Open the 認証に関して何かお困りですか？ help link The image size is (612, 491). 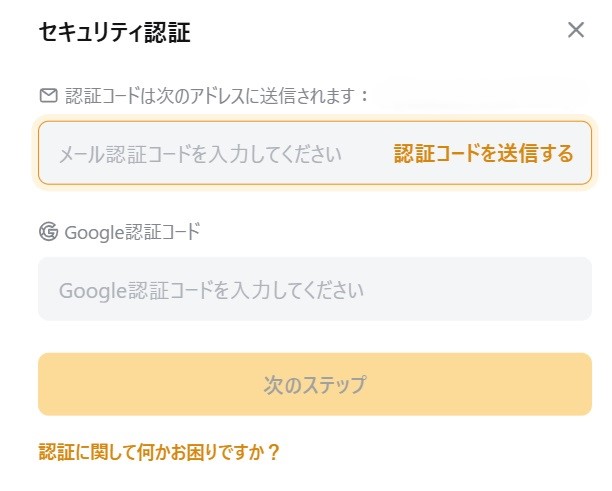click(159, 452)
